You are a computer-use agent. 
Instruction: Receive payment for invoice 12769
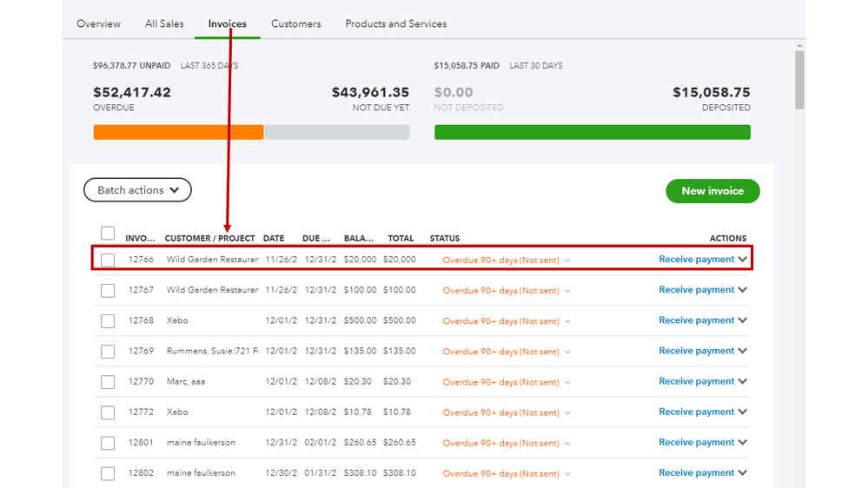pos(696,350)
